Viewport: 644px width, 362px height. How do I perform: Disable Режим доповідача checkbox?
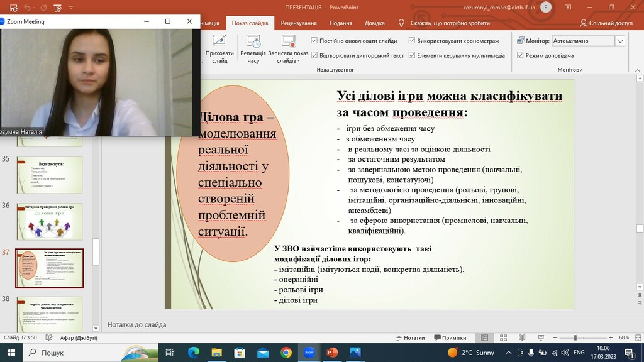coord(520,55)
